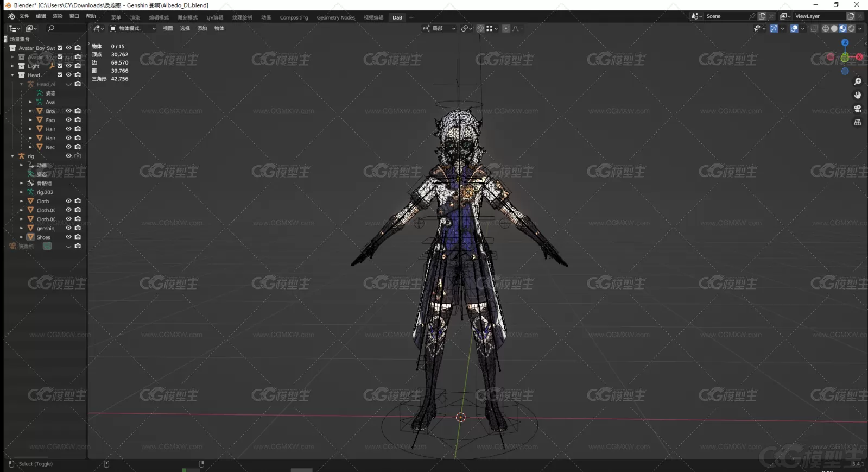Image resolution: width=868 pixels, height=472 pixels.
Task: Switch to the DaB workspace tab
Action: tap(397, 17)
